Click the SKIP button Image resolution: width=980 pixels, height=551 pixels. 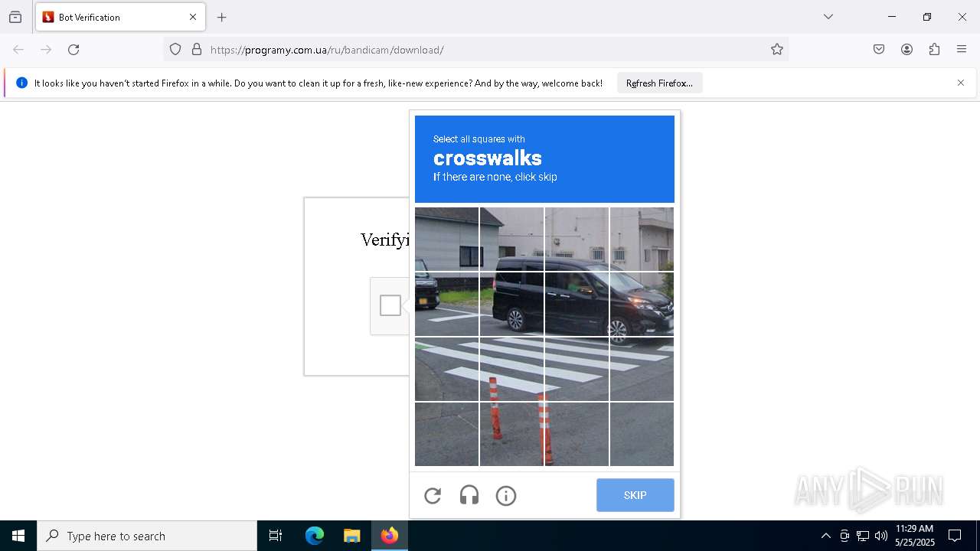(x=635, y=495)
